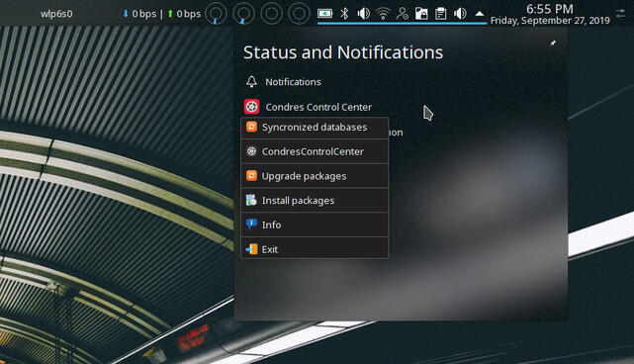
Task: Open Info from the context menu
Action: 315,225
